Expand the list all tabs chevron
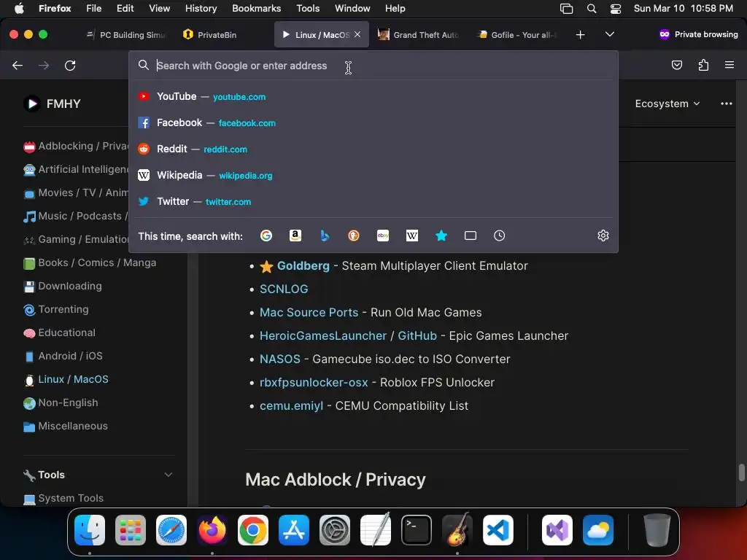 point(610,34)
